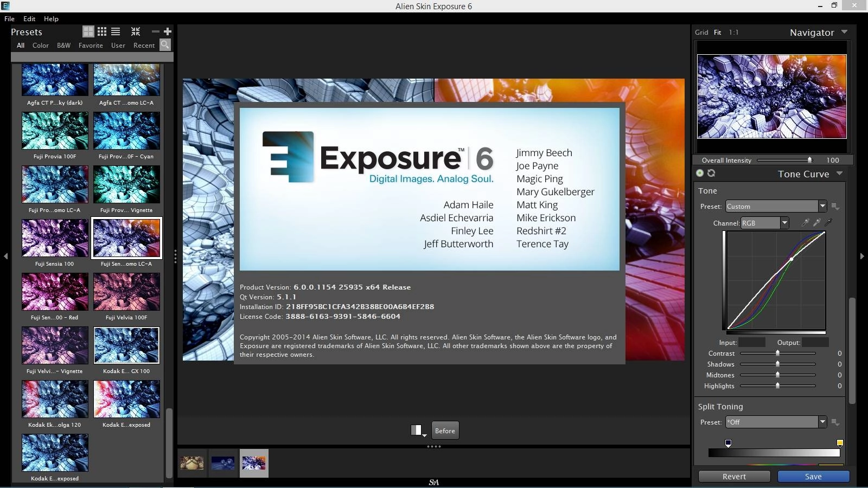The image size is (868, 488).
Task: Toggle the Tone Curve panel enable dot
Action: (700, 173)
